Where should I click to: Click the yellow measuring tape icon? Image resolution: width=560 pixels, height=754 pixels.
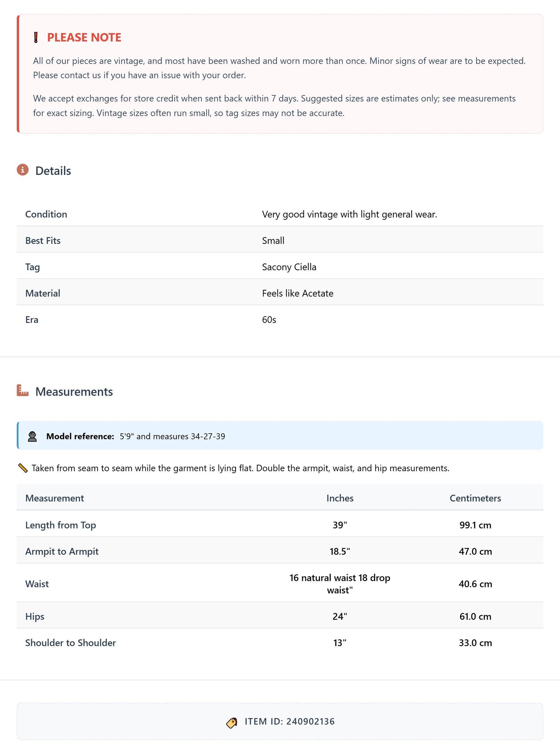coord(23,468)
